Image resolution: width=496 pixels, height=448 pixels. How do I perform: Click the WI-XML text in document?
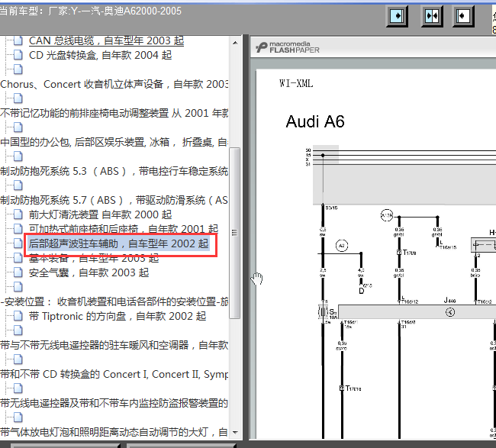296,83
